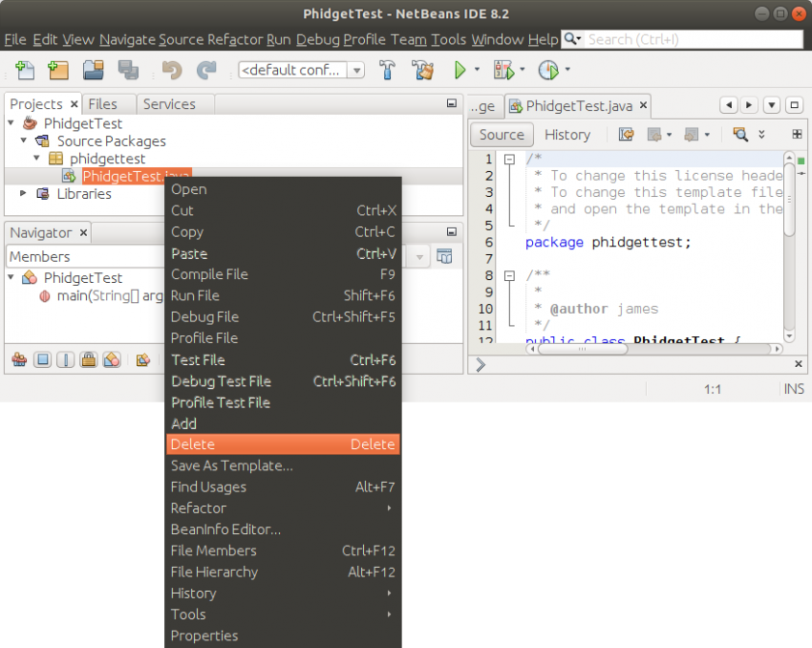This screenshot has width=812, height=648.
Task: Toggle Show Non-Public Members lock filter
Action: 89,359
